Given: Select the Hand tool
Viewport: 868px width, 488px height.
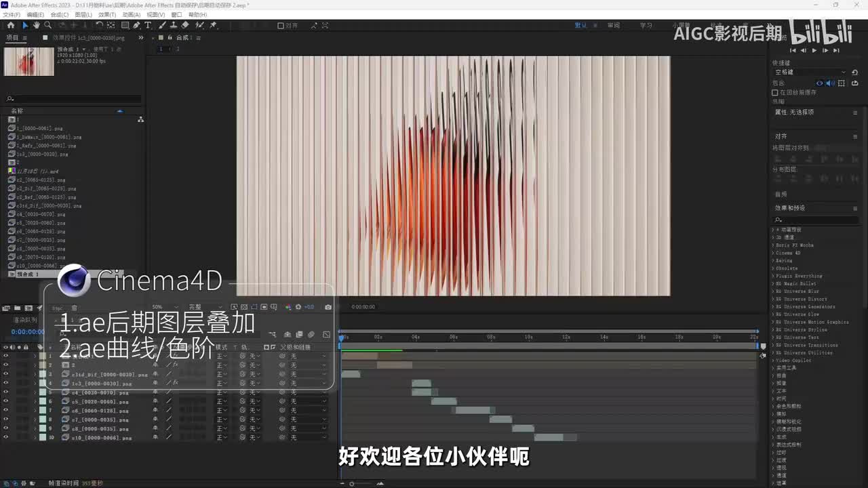Looking at the screenshot, I should pos(37,25).
